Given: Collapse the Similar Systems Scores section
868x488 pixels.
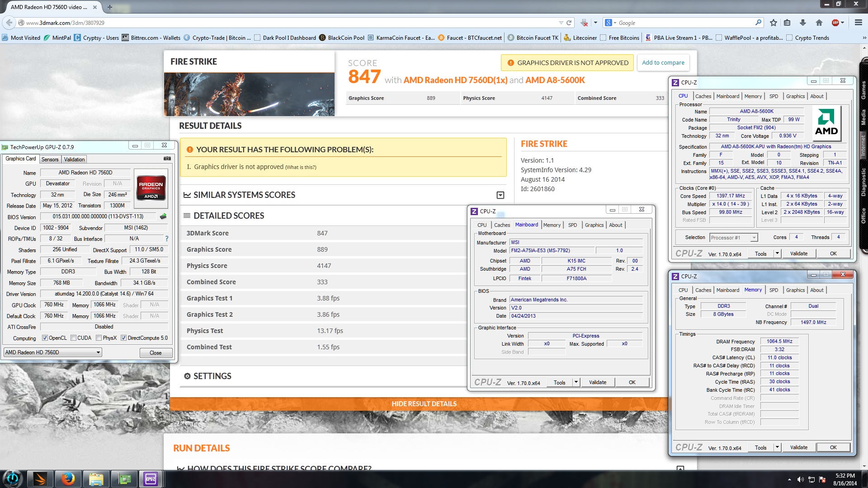Looking at the screenshot, I should tap(500, 195).
